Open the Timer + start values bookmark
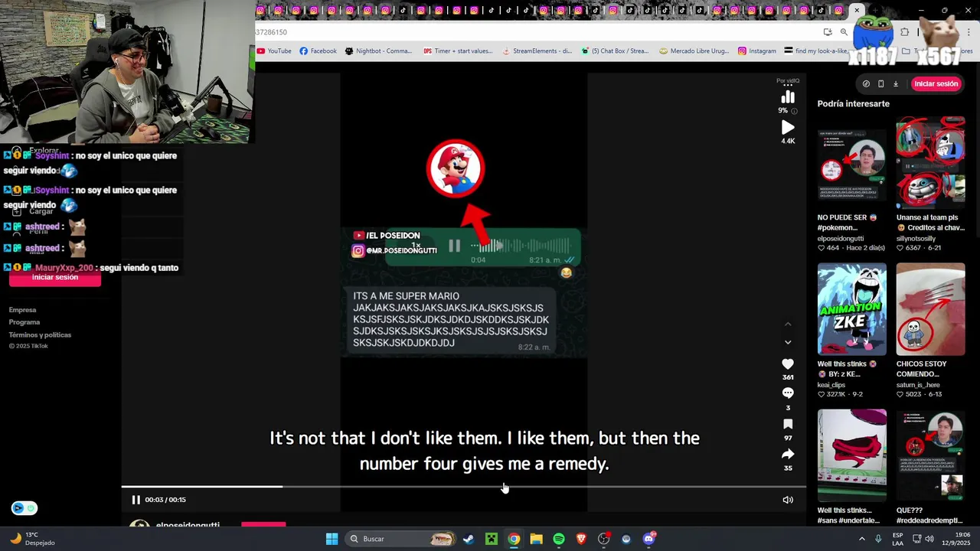Image resolution: width=980 pixels, height=551 pixels. (458, 51)
